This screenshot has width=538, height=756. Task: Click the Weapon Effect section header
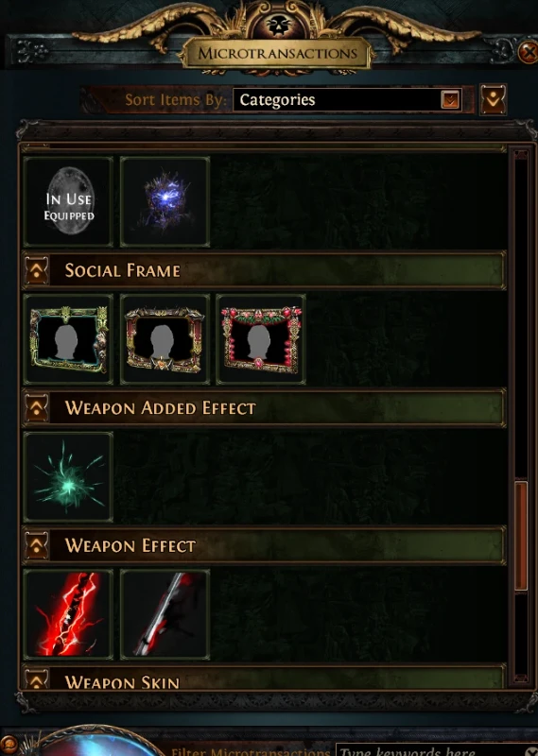264,546
